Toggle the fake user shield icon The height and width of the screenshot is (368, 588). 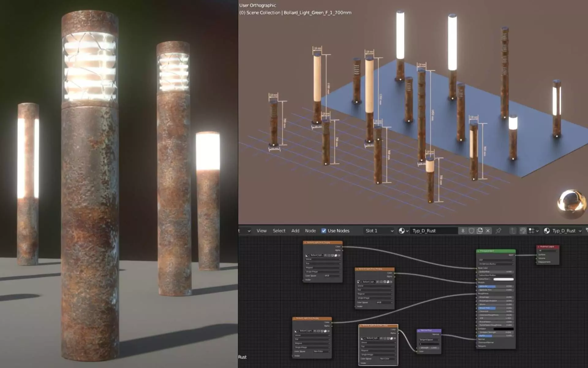pos(472,231)
